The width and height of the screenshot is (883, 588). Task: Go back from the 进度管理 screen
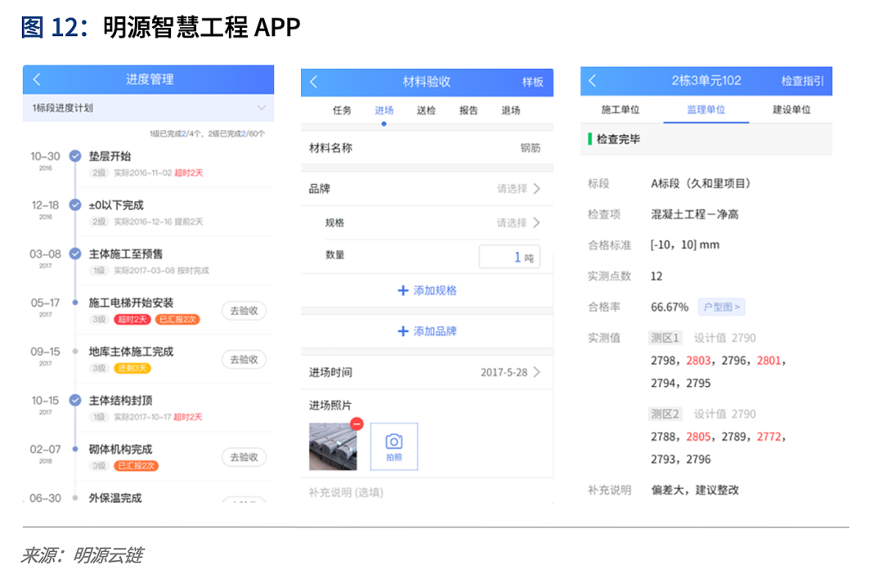[37, 80]
